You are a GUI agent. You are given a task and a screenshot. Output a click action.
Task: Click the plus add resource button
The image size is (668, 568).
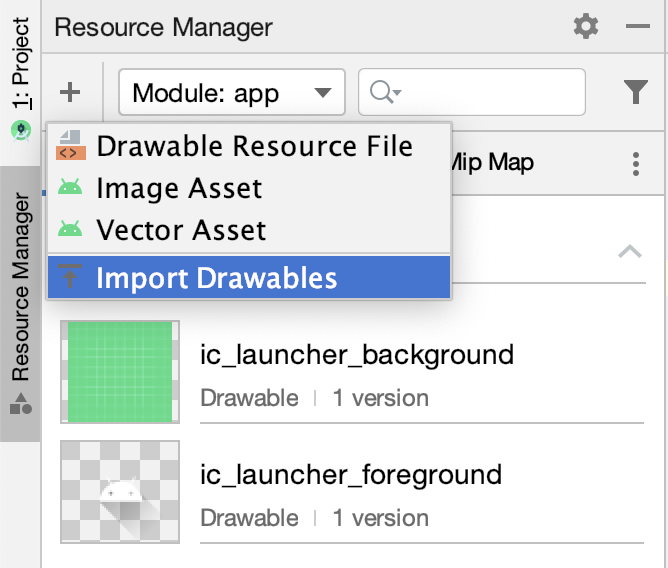[69, 93]
